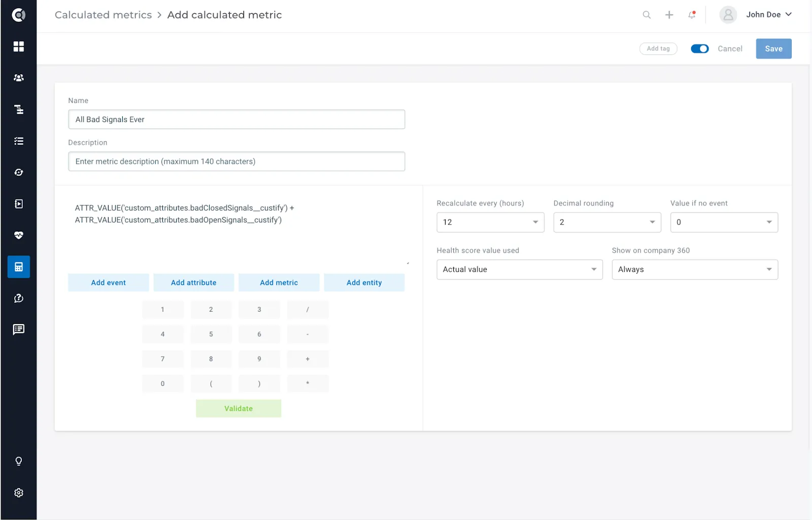Open the lifecycle refresh sidebar icon
Screen dimensions: 812x520
pyautogui.click(x=19, y=173)
